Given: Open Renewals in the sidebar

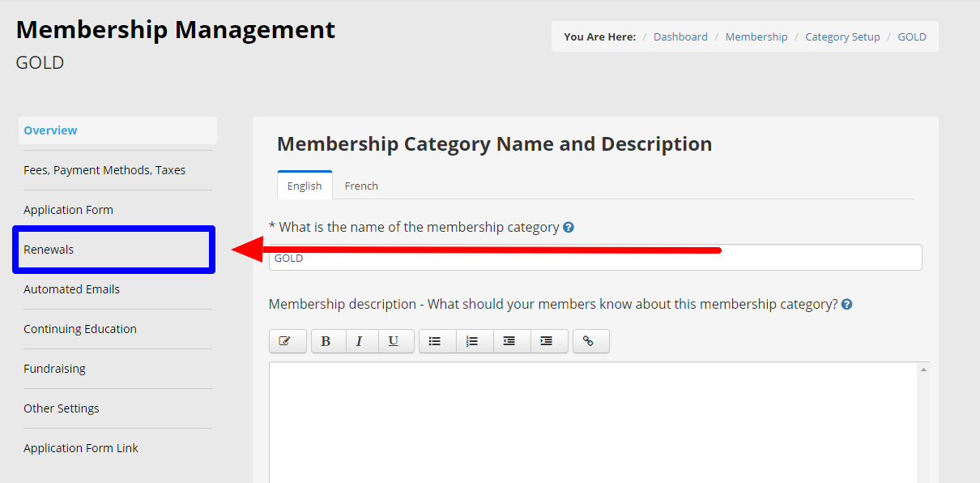Looking at the screenshot, I should click(113, 250).
